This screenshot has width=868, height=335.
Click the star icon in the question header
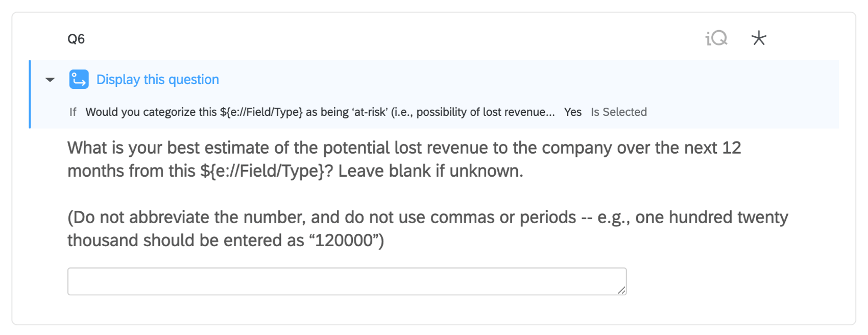pos(759,38)
